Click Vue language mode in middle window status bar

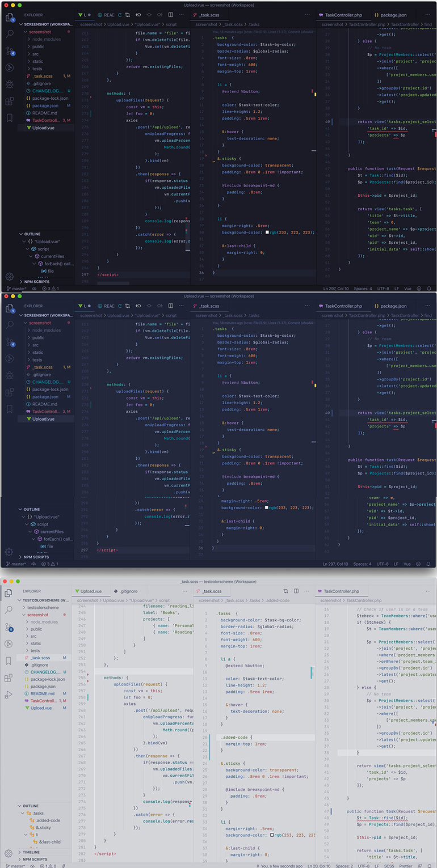coord(406,564)
